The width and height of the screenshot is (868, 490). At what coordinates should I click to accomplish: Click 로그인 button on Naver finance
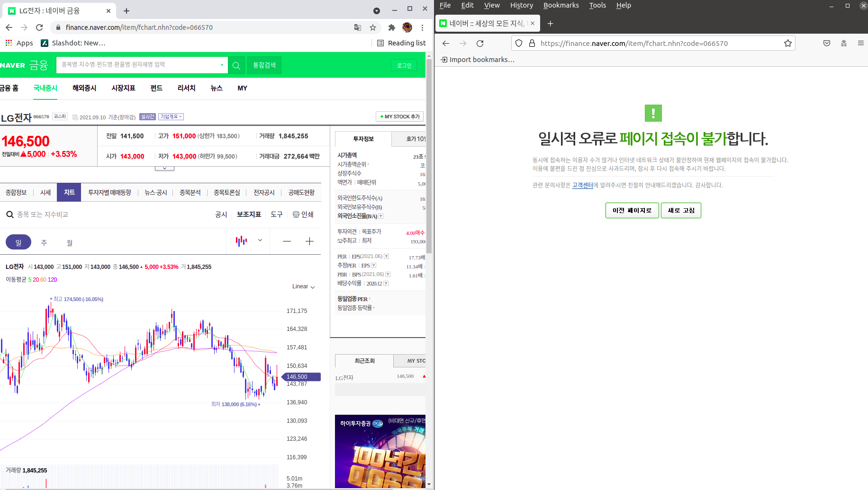click(x=404, y=65)
